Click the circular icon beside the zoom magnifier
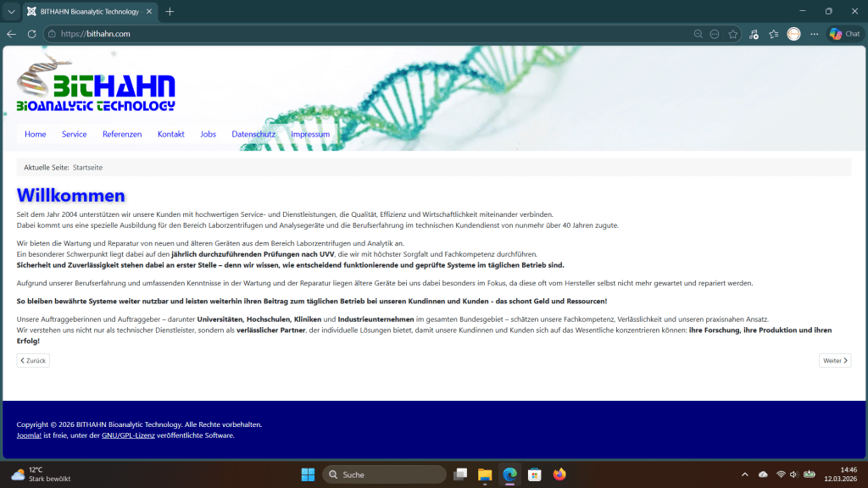Screen dimensions: 868x488 (x=715, y=34)
